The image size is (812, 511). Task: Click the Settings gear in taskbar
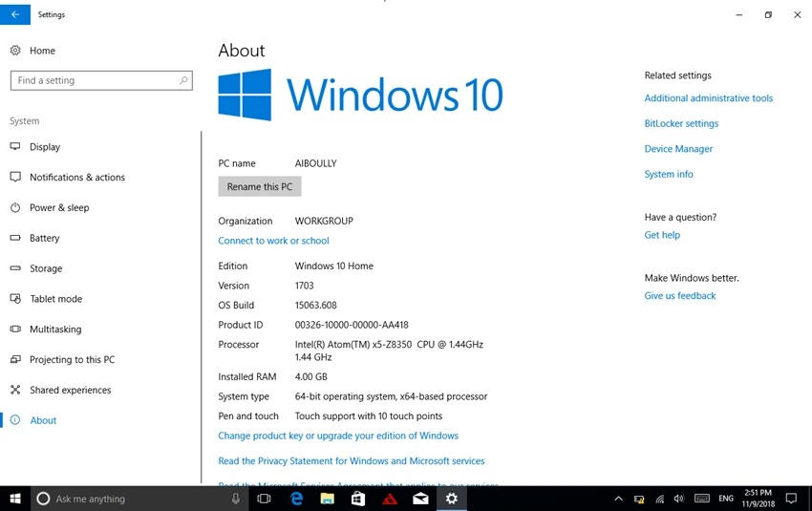click(452, 499)
